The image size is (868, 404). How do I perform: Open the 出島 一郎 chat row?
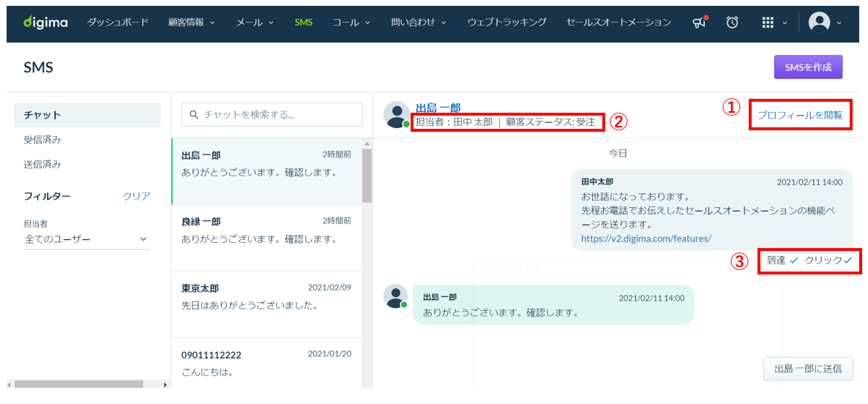[x=266, y=171]
